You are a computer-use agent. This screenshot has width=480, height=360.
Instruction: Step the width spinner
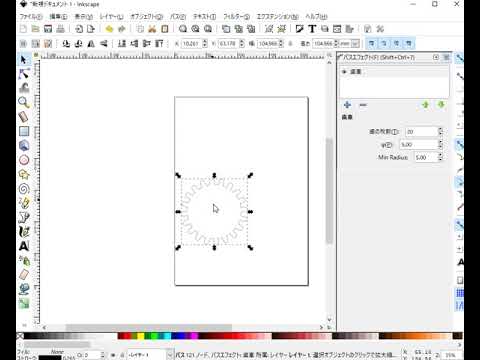pyautogui.click(x=281, y=44)
